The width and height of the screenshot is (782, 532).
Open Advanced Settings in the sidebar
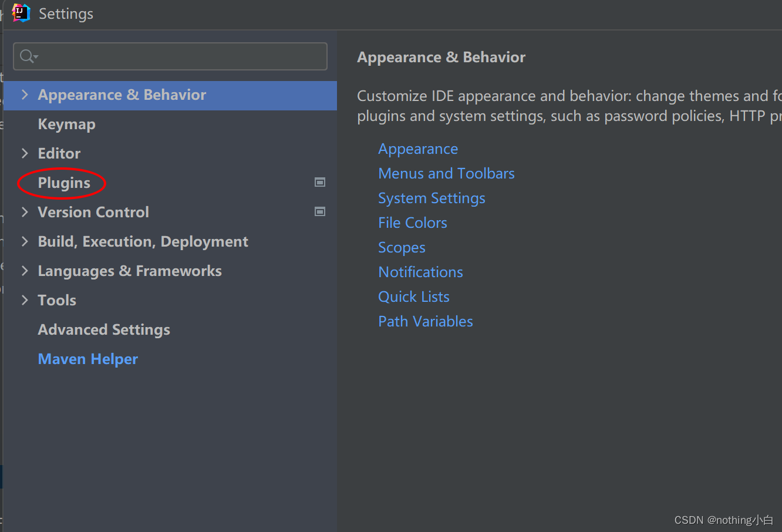104,330
